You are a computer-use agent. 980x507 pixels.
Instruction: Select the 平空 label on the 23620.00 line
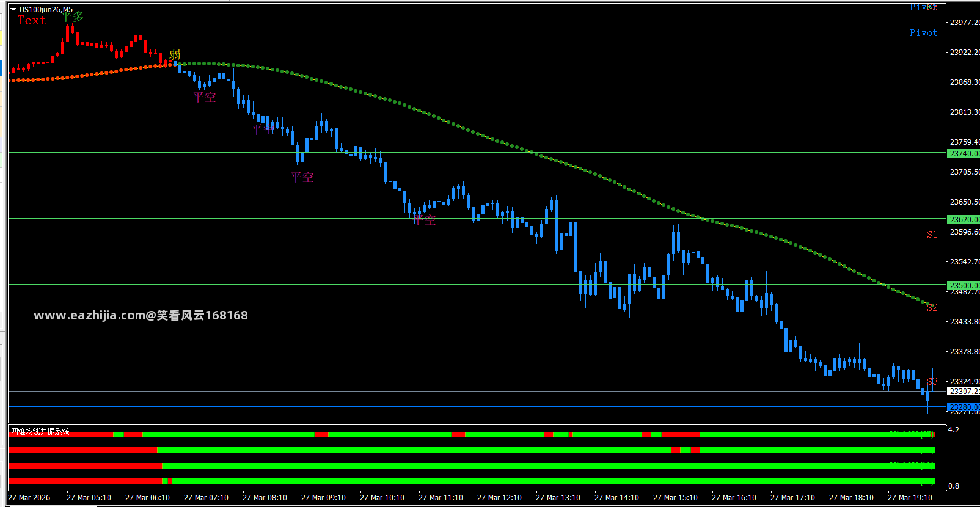(x=425, y=219)
